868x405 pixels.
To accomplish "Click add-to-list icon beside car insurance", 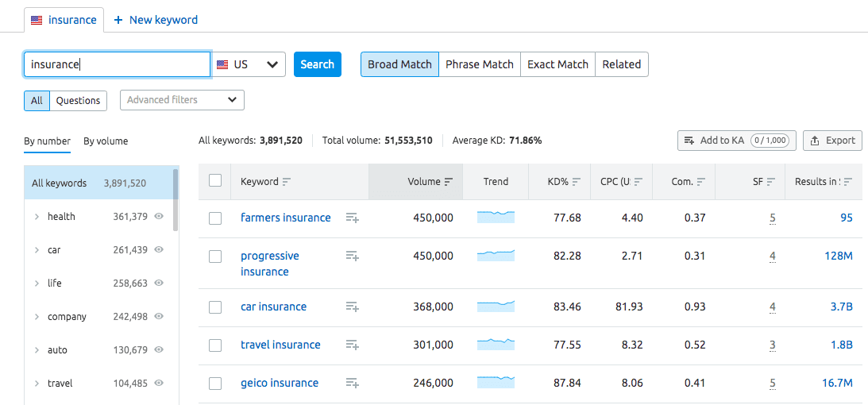I will pyautogui.click(x=353, y=307).
